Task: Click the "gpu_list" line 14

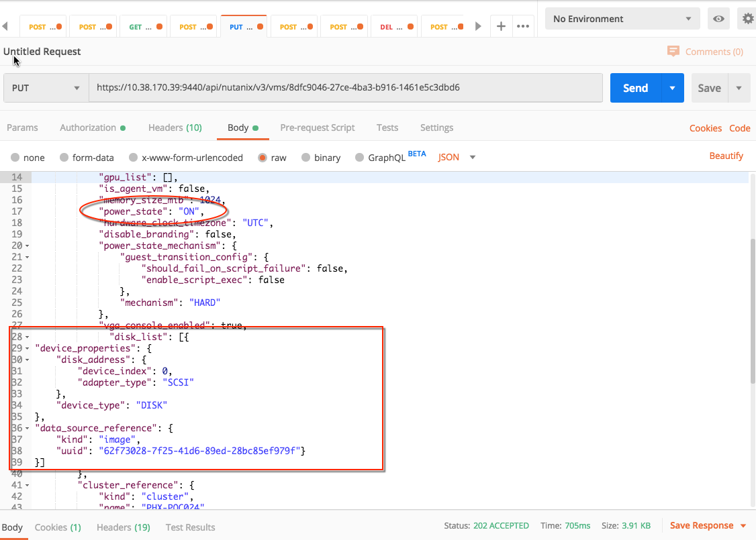Action: coord(138,177)
